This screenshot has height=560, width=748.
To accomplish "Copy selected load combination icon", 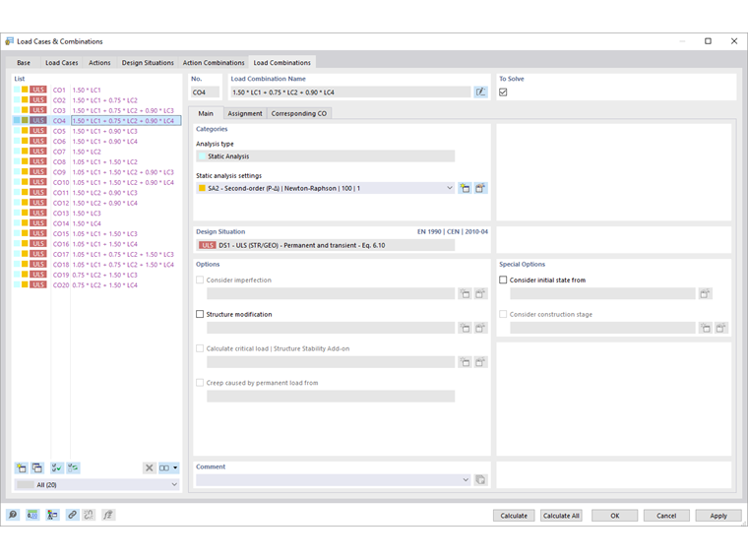I will (x=37, y=467).
